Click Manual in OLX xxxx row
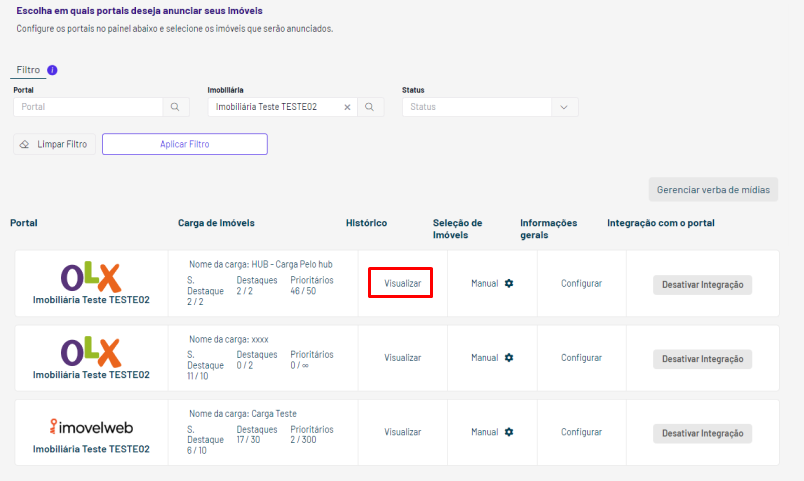Viewport: 804px width, 481px height. (485, 358)
